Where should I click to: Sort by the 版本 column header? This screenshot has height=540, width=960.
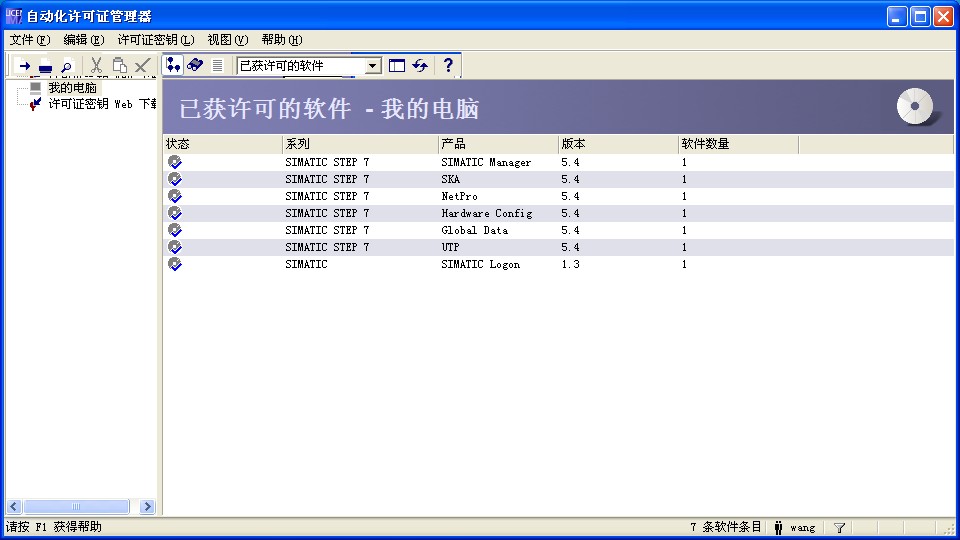617,144
